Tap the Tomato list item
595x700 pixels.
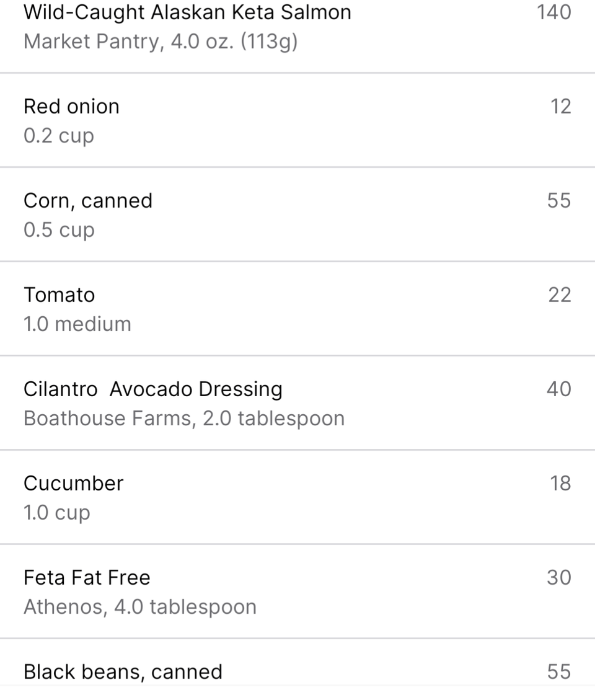[x=297, y=309]
